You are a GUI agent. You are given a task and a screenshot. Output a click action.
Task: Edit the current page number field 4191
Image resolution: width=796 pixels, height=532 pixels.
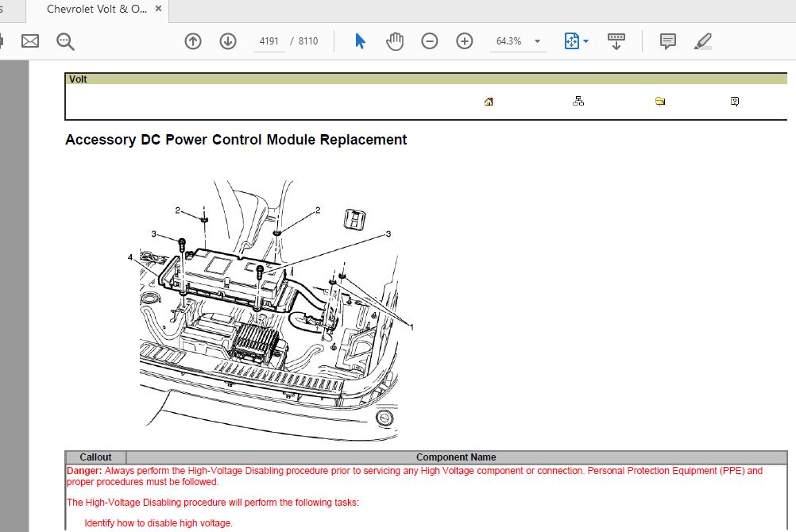(x=269, y=41)
